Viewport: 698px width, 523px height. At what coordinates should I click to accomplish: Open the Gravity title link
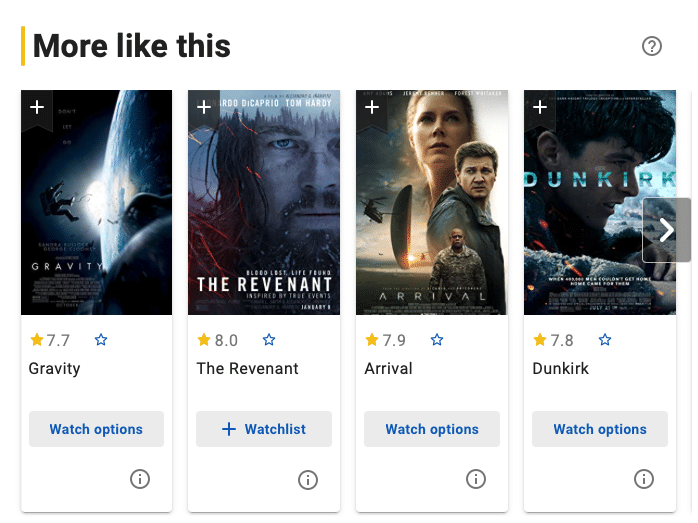[x=55, y=368]
